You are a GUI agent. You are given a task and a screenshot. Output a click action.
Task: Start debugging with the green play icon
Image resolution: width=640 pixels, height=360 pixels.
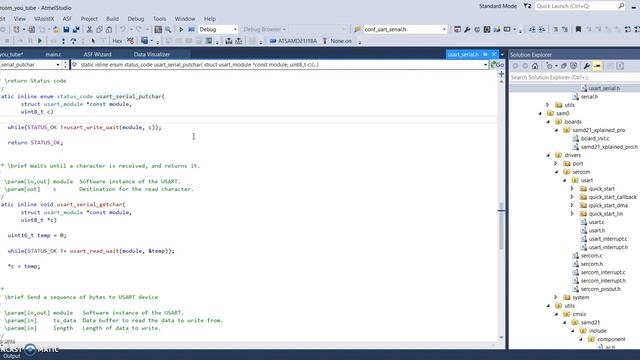(181, 29)
